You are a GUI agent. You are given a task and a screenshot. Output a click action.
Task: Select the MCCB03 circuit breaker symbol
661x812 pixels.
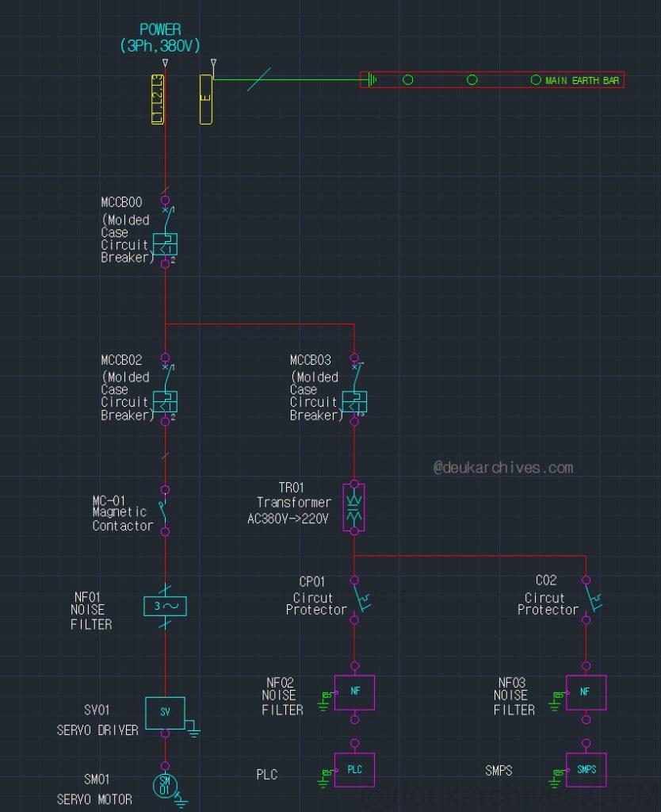point(355,389)
